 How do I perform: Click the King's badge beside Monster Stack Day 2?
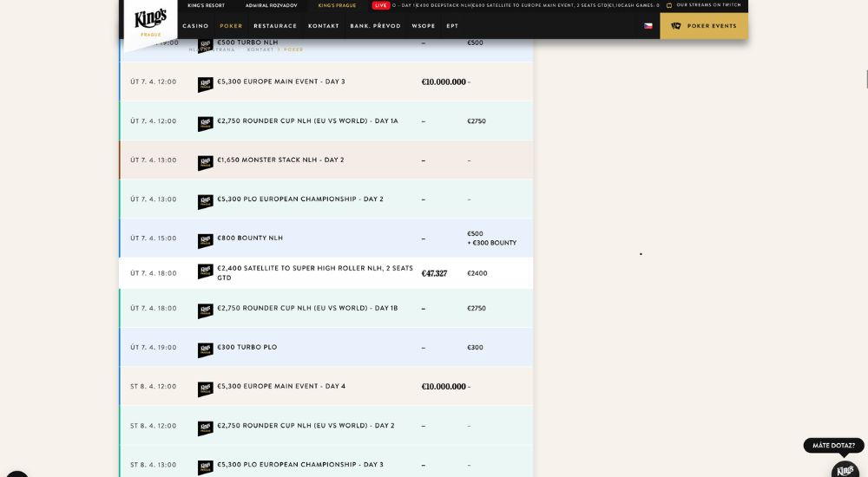point(205,161)
